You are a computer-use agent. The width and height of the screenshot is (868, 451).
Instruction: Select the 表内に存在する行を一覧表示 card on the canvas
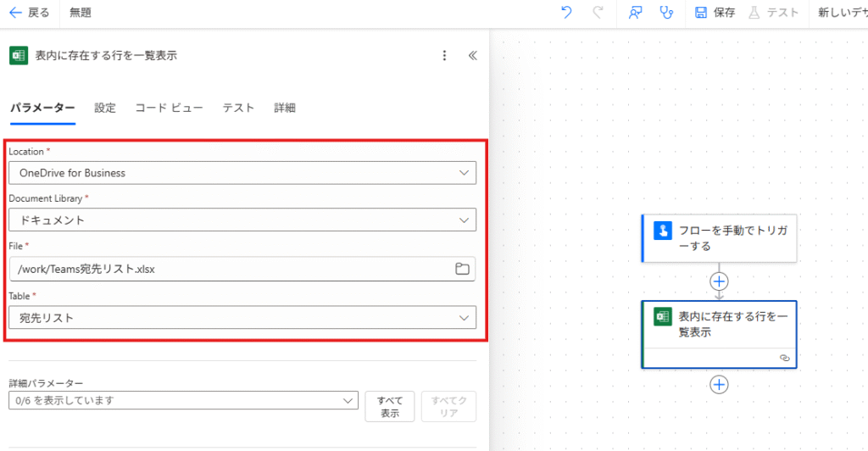point(719,334)
